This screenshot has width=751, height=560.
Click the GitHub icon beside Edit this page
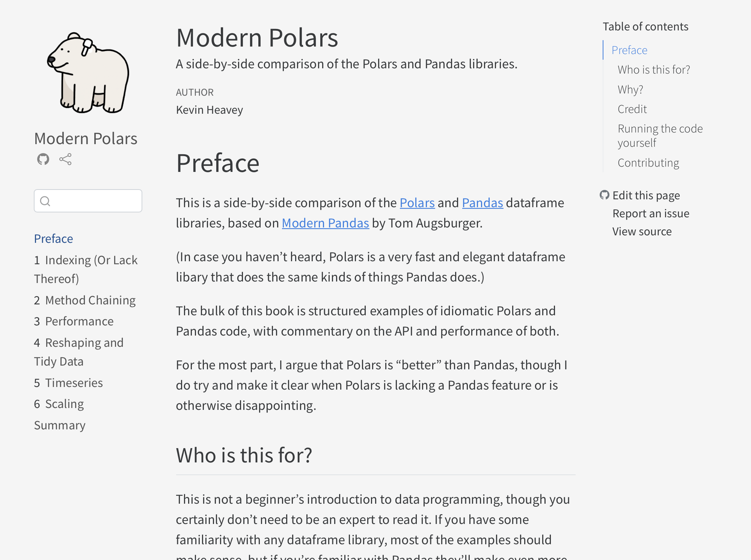(x=604, y=195)
